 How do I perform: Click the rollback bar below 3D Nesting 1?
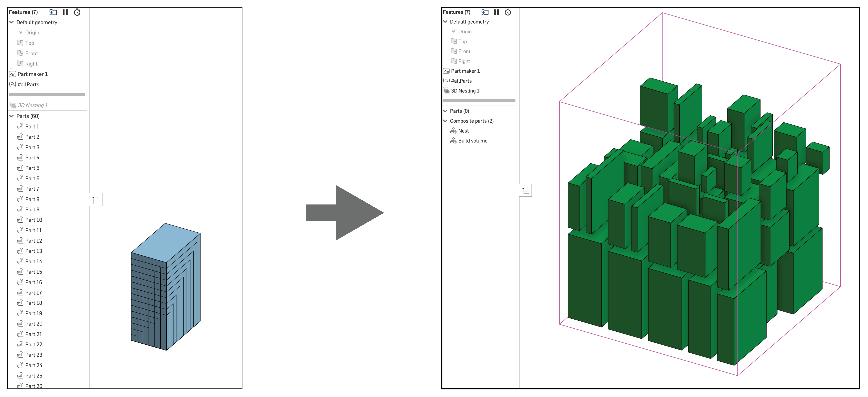point(479,100)
